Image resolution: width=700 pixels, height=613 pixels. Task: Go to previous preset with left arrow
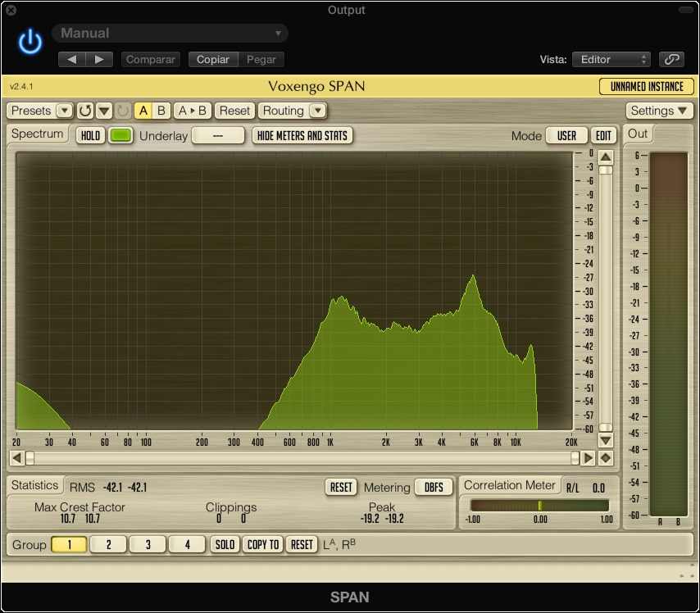72,59
